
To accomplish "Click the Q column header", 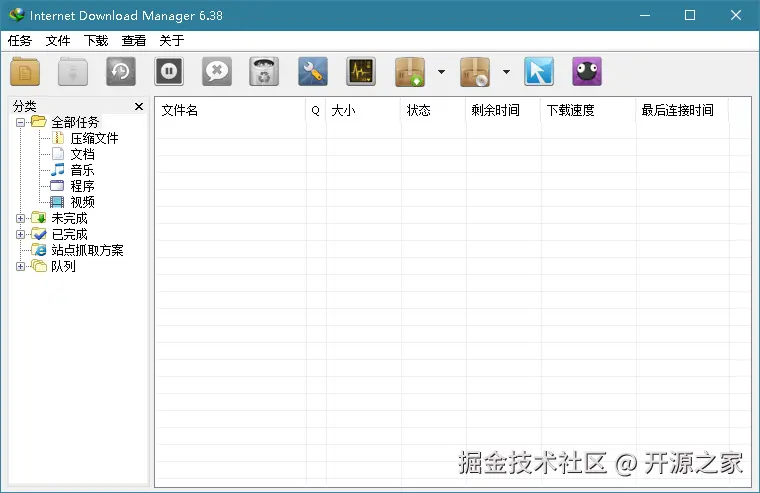I will point(316,111).
